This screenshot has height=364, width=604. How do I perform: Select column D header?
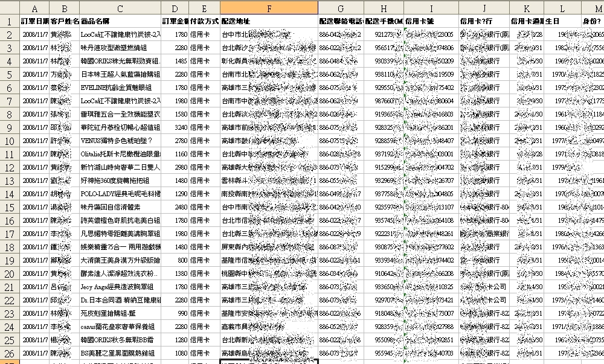(175, 8)
